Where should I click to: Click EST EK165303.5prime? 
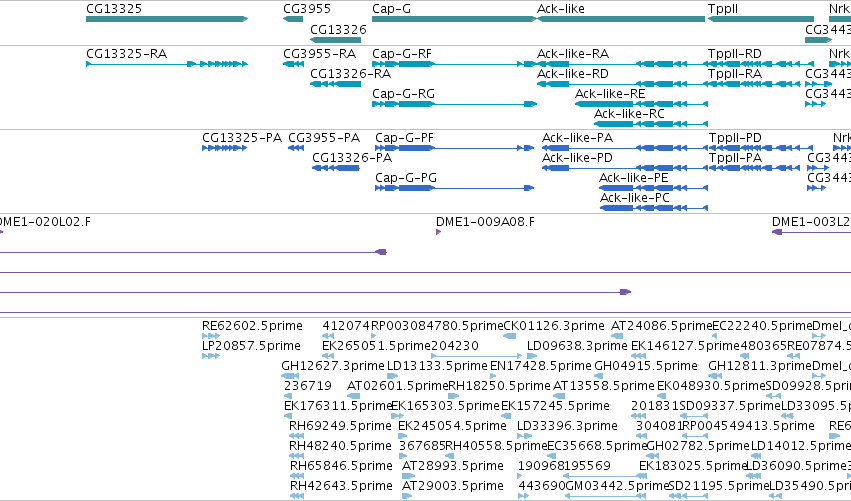coord(445,405)
